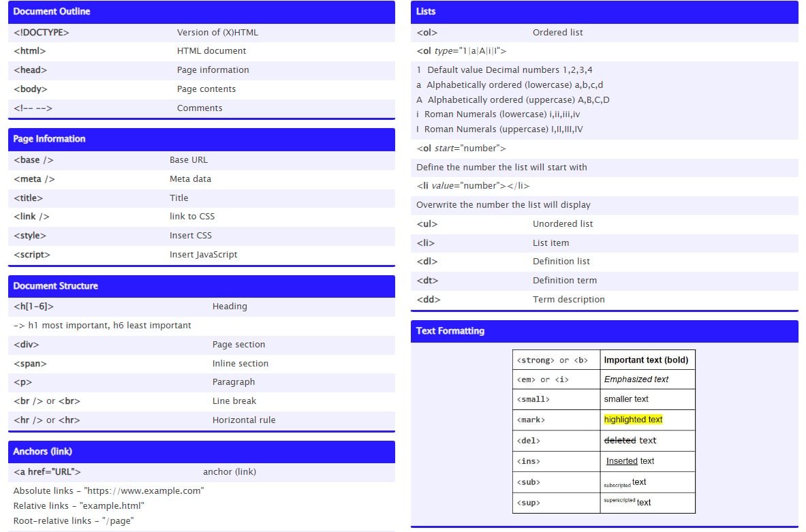
Task: Click the <base /> tag entry
Action: click(33, 160)
